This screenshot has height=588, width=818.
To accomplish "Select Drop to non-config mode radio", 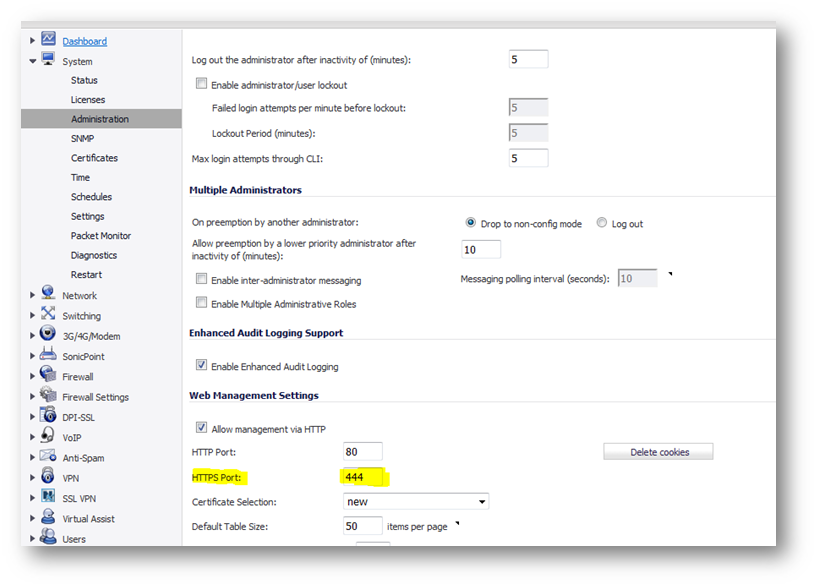I will tap(471, 223).
